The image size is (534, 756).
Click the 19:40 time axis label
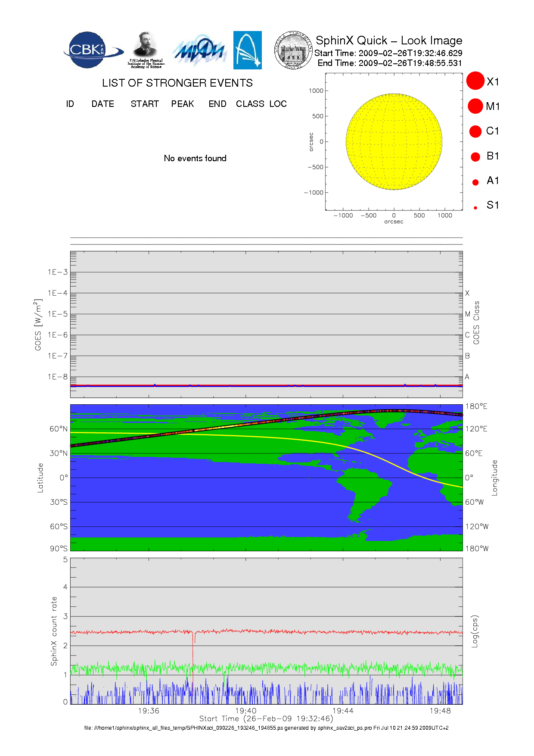(245, 711)
